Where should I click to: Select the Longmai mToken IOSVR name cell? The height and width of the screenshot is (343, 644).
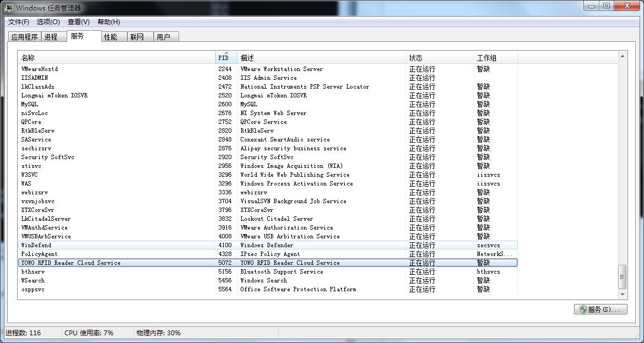tap(54, 95)
